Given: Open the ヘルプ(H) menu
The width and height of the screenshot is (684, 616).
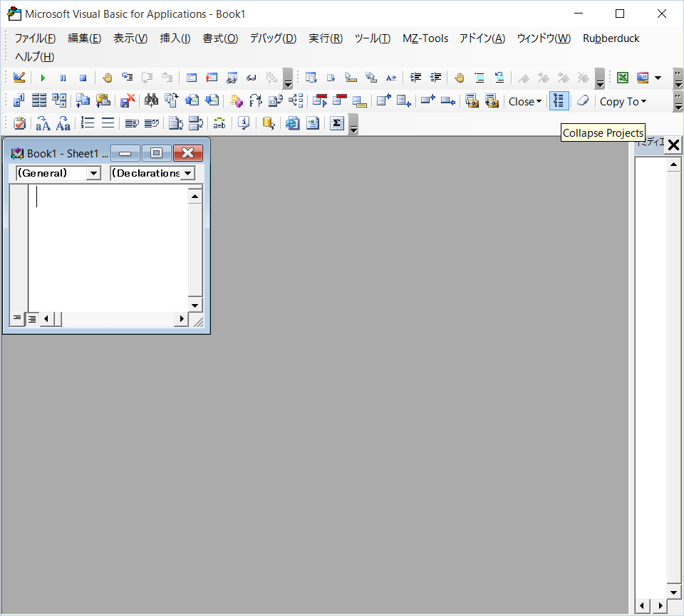Looking at the screenshot, I should (x=34, y=57).
